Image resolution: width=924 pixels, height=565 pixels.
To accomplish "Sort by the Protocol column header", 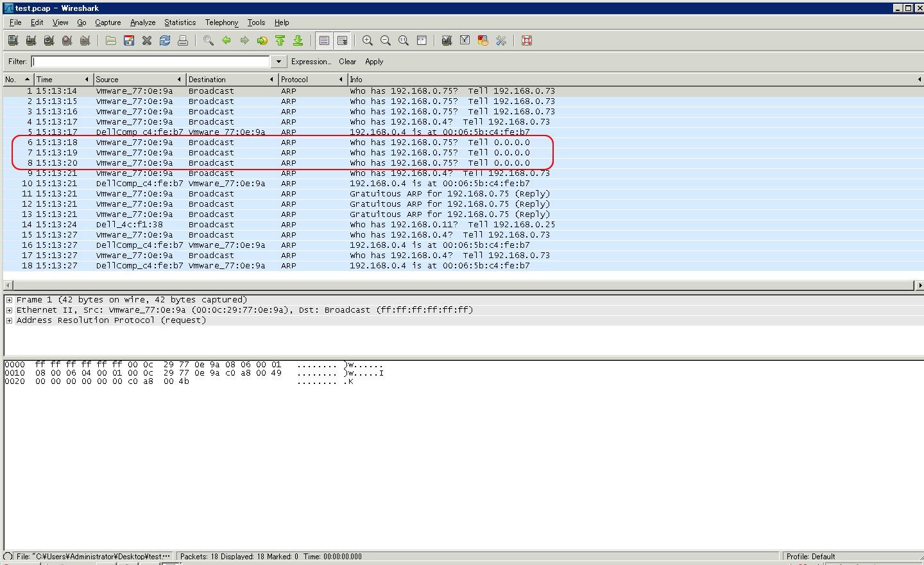I will [313, 80].
